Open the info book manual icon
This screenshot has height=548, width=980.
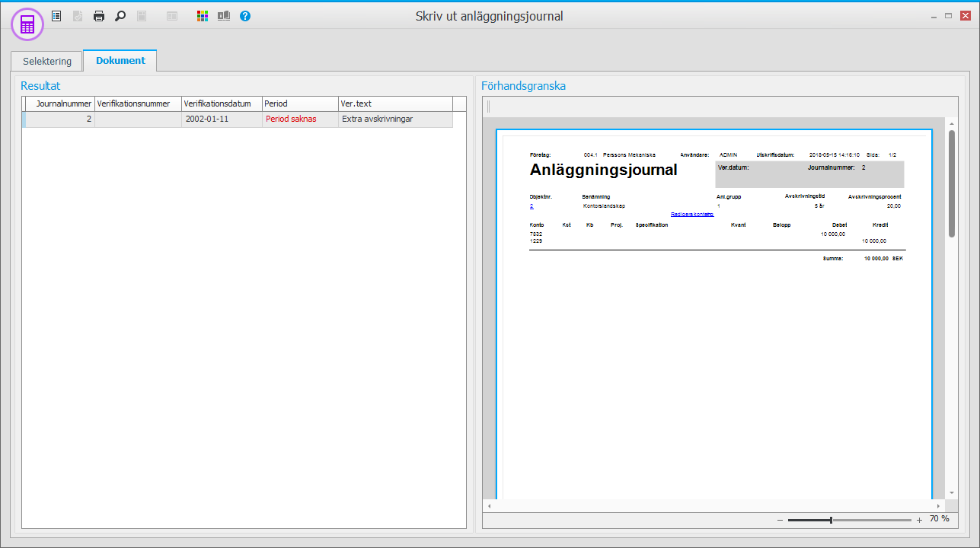[224, 16]
